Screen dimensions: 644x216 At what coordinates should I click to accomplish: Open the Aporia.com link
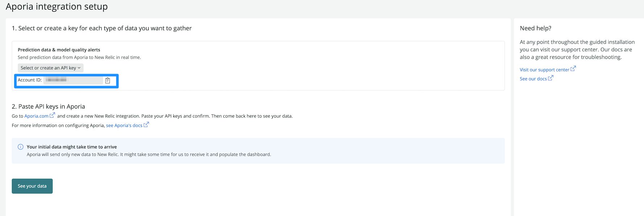coord(36,116)
